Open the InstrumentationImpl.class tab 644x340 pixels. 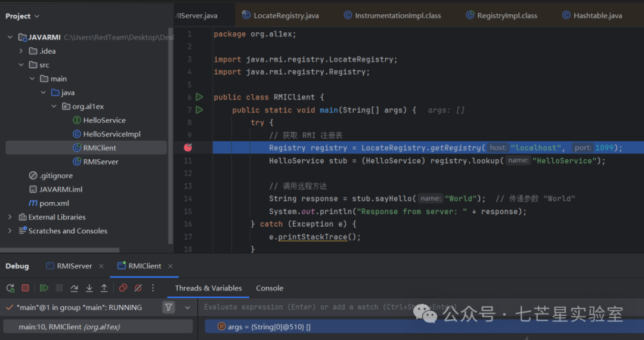392,16
